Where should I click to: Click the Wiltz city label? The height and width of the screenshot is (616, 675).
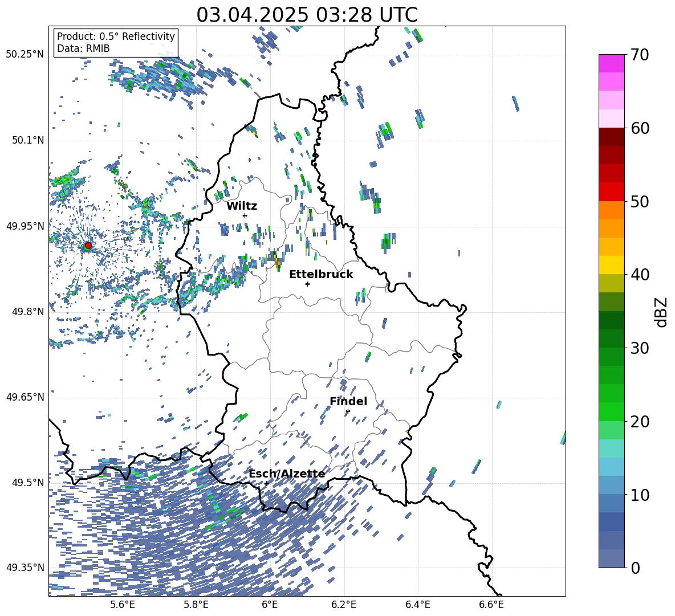(242, 206)
